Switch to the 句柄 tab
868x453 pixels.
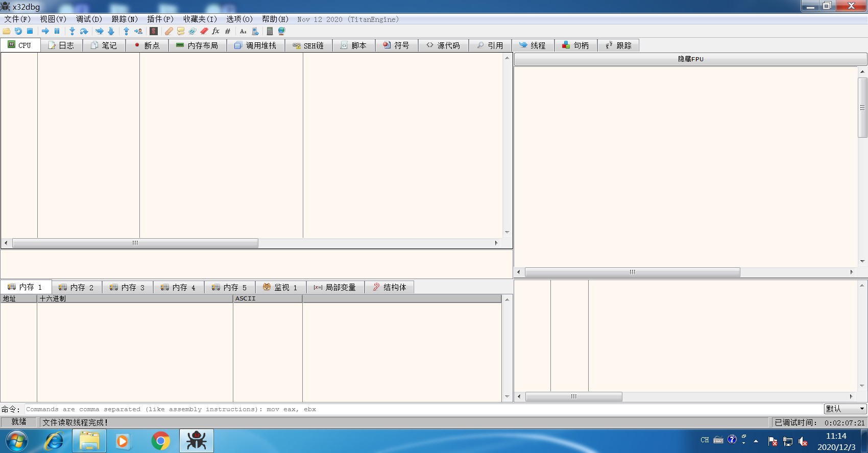click(576, 45)
